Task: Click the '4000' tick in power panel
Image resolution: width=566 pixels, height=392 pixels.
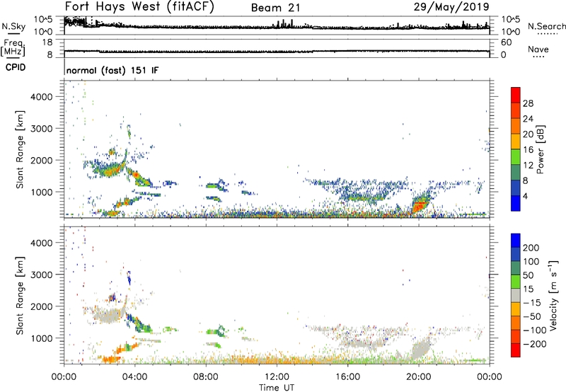Action: tap(42, 97)
